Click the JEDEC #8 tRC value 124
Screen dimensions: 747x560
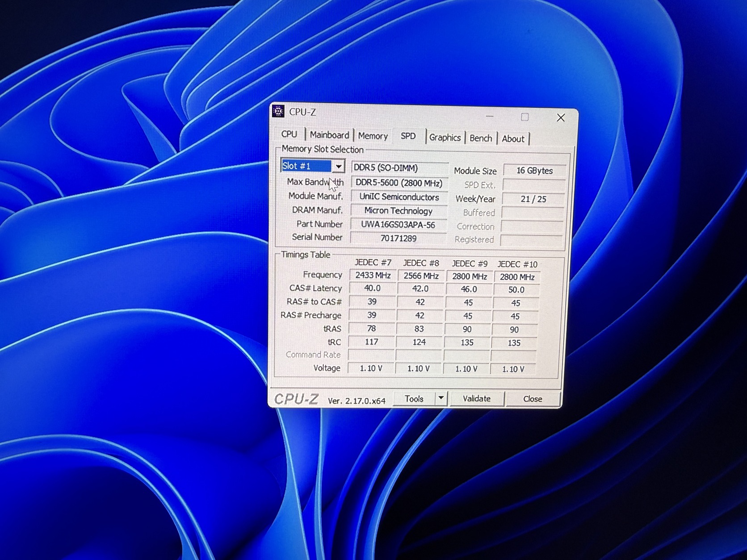[419, 343]
